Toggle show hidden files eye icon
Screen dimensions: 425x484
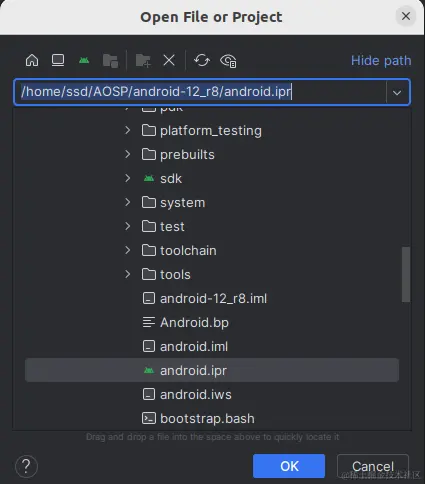pyautogui.click(x=228, y=61)
